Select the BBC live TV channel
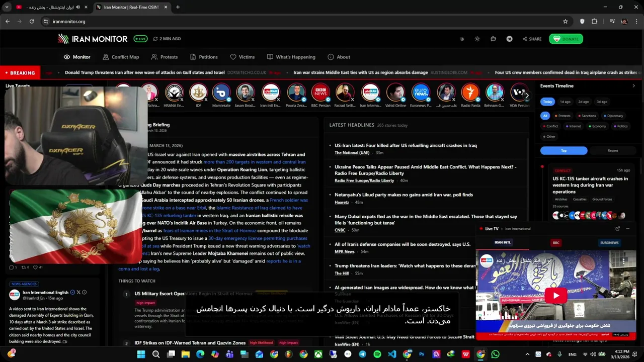 tap(556, 243)
